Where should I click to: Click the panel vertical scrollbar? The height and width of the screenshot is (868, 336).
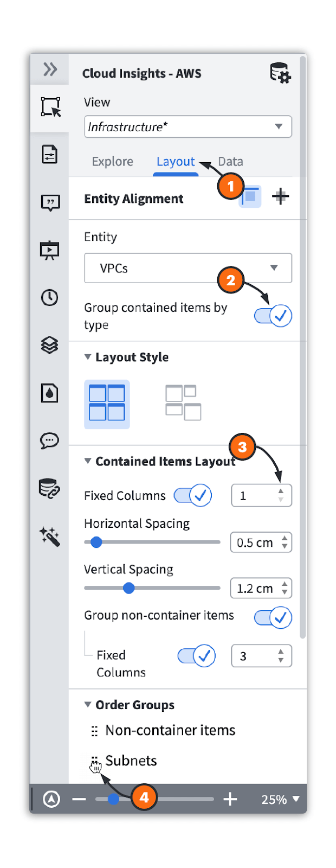(303, 347)
